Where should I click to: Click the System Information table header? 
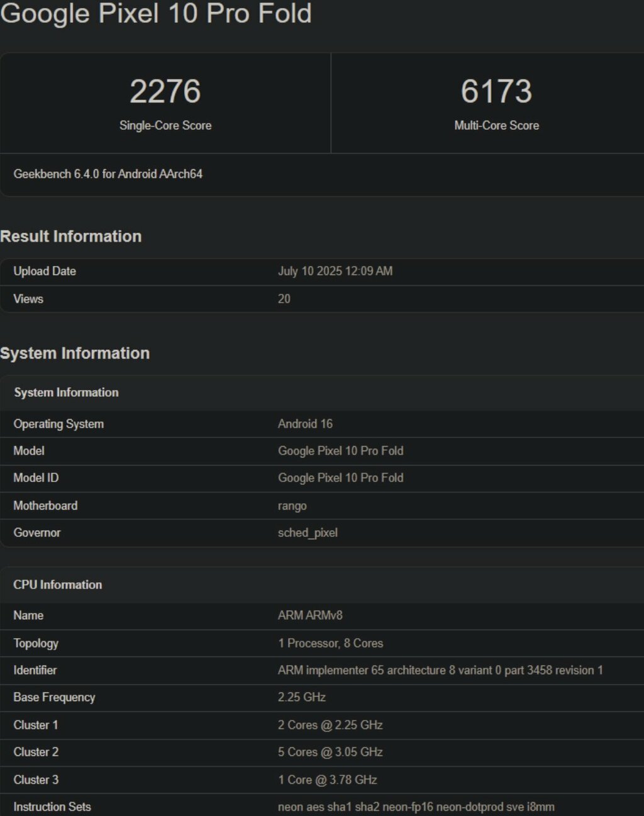(x=66, y=393)
